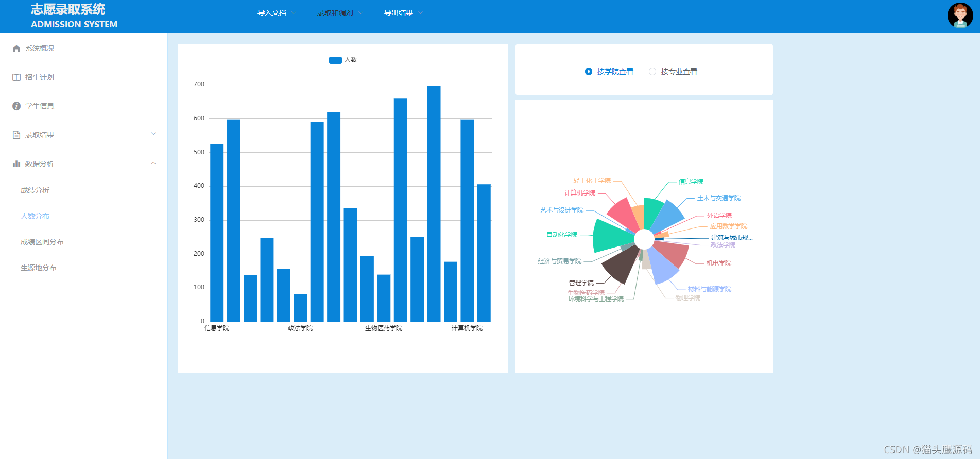Click the 应用数学学院 pie label
The height and width of the screenshot is (459, 980).
coord(728,226)
